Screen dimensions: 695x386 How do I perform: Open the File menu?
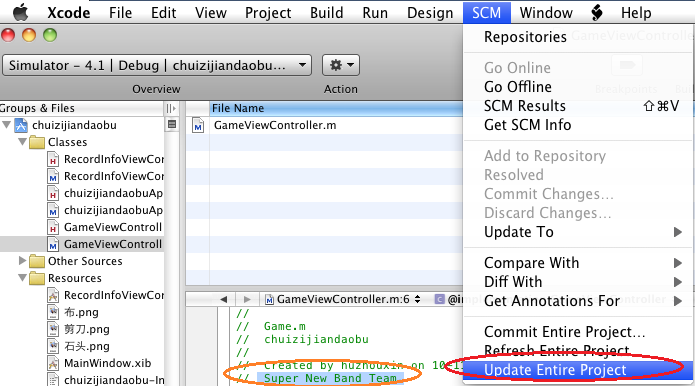(x=121, y=13)
